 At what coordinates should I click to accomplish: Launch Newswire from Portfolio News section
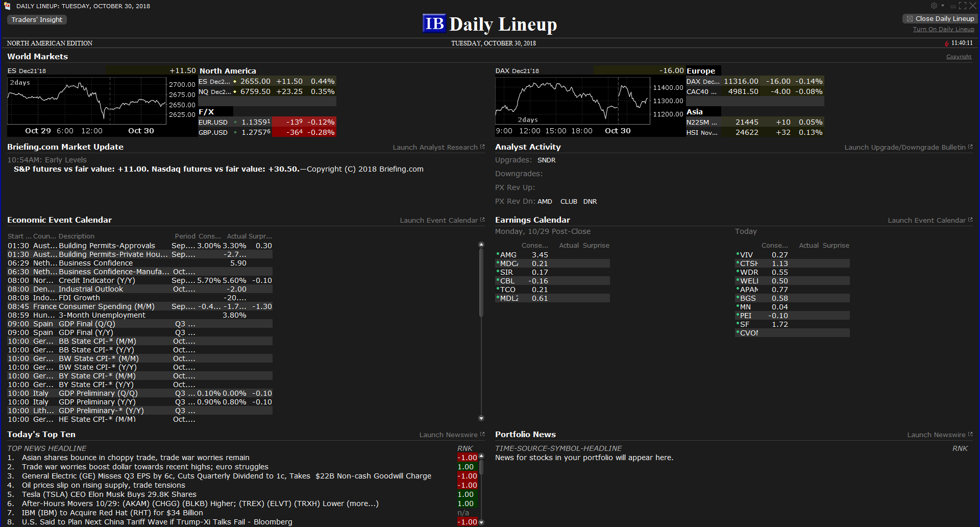pyautogui.click(x=939, y=435)
